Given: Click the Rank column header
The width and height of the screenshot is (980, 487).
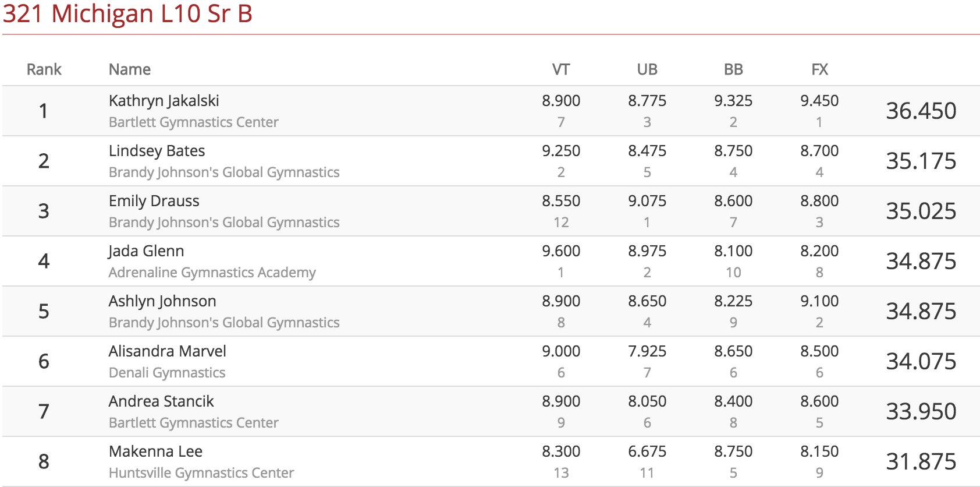Looking at the screenshot, I should pos(44,69).
